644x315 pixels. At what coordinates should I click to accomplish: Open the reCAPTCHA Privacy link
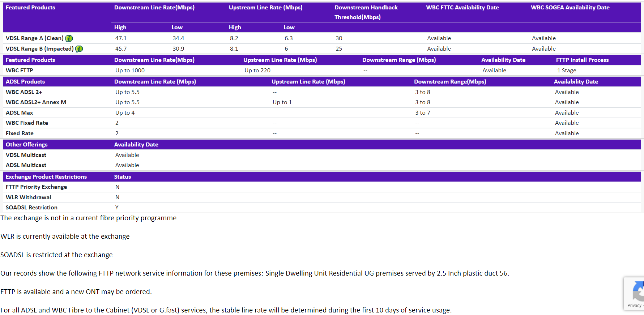(x=635, y=306)
